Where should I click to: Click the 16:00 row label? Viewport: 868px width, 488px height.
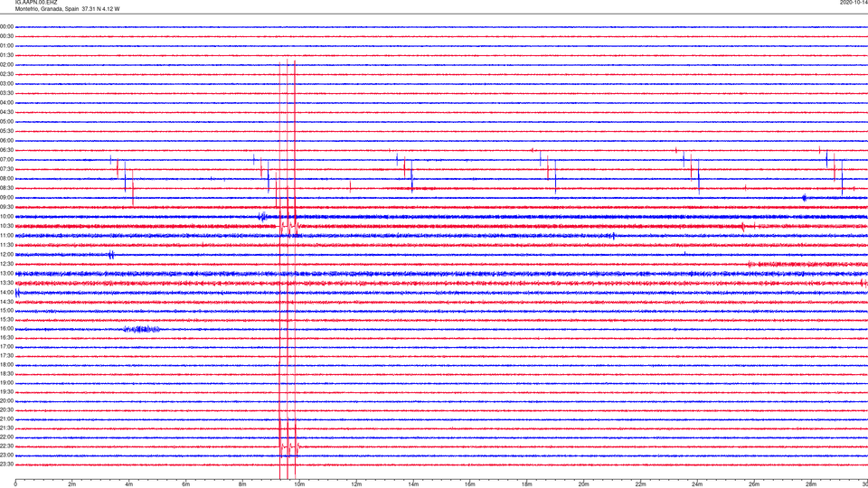[6, 329]
